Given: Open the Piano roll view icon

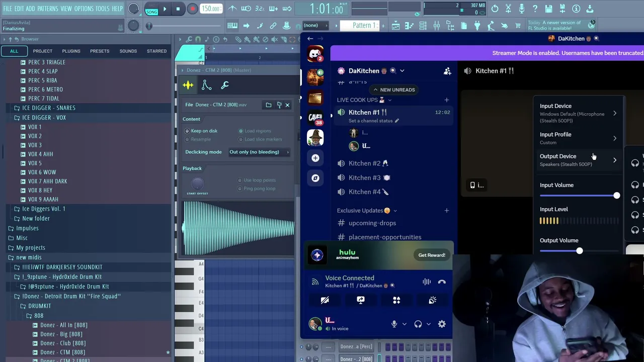Looking at the screenshot, I should pos(410,26).
